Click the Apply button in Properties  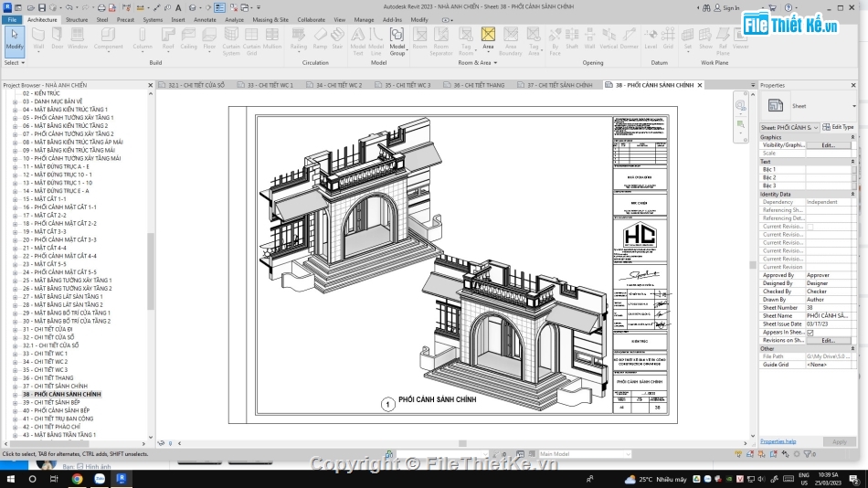tap(839, 441)
